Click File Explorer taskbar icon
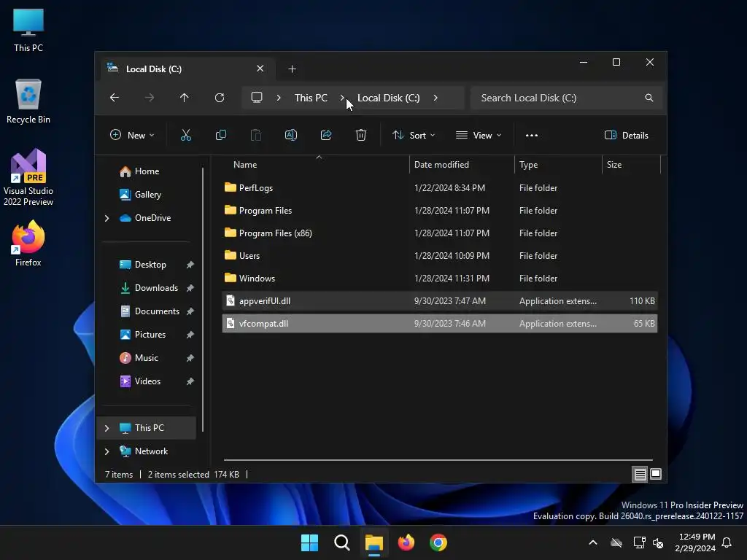The width and height of the screenshot is (747, 560). [374, 542]
